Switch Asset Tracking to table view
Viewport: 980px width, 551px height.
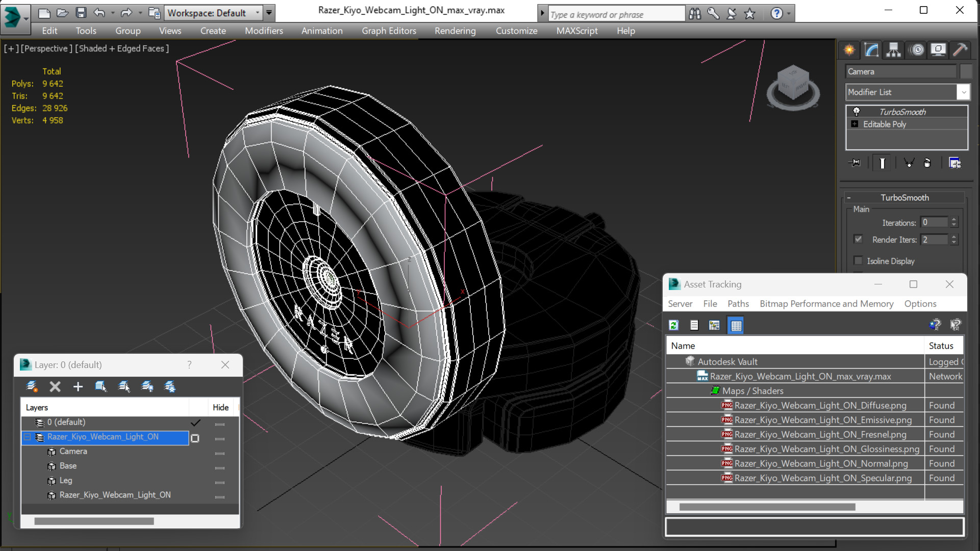(736, 325)
